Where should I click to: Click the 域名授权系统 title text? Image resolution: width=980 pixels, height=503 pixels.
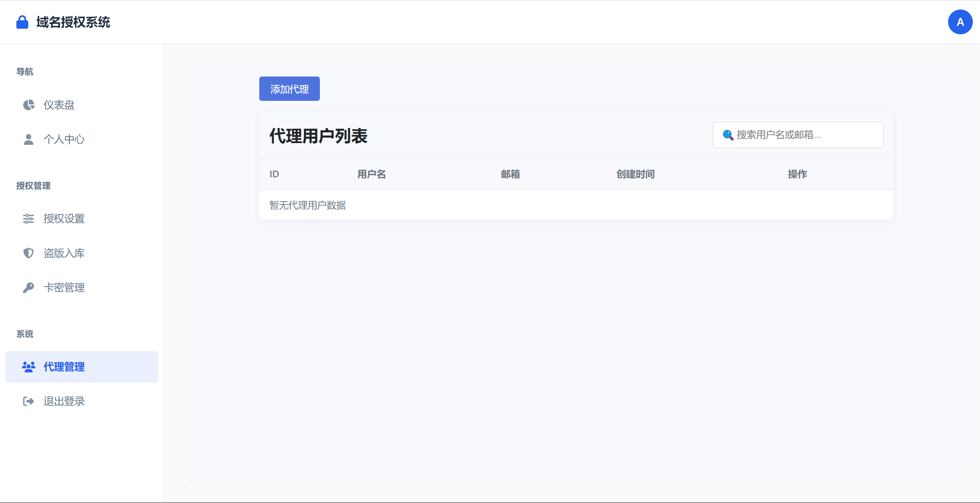tap(73, 22)
